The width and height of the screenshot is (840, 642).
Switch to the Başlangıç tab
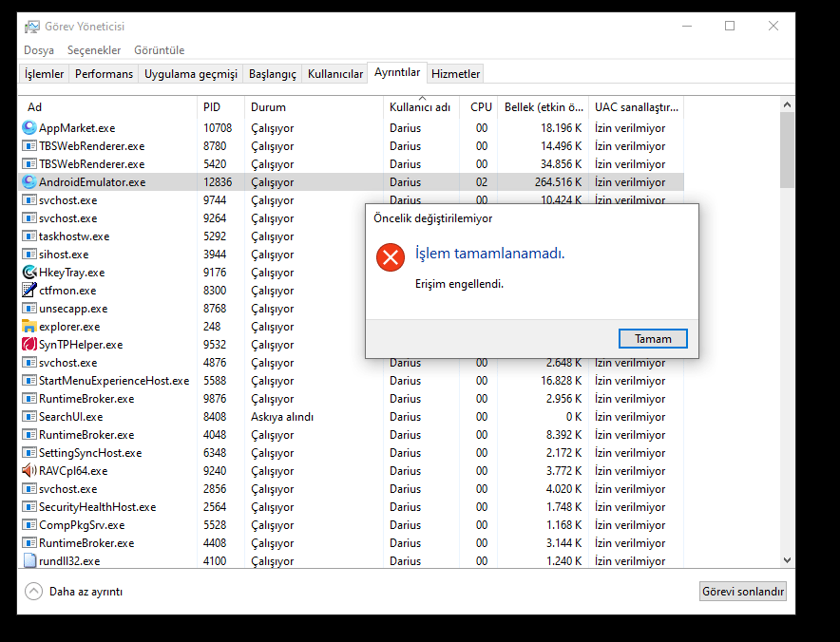tap(272, 74)
